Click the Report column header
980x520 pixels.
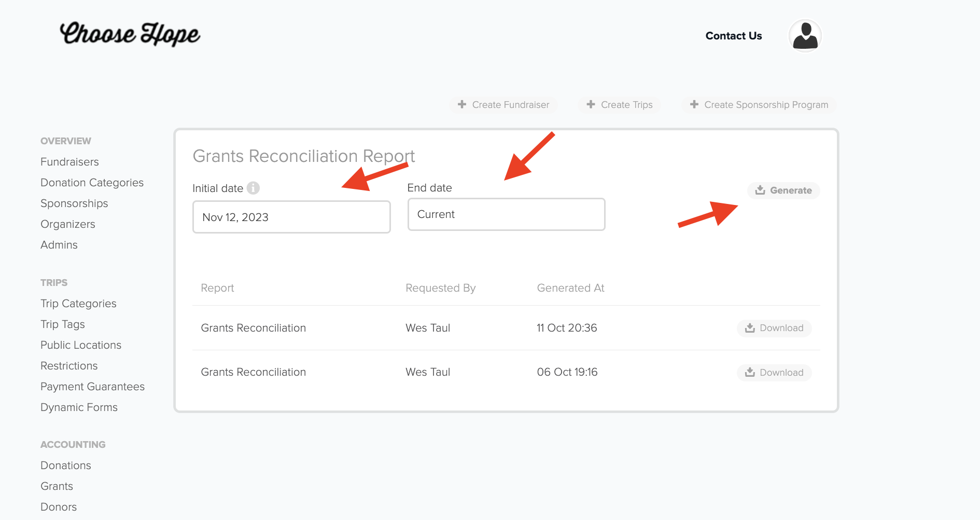tap(217, 288)
